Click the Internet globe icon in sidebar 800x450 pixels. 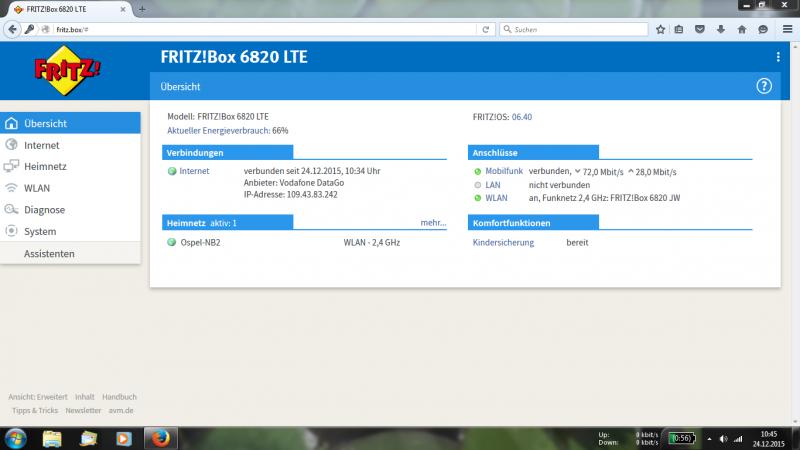[11, 145]
